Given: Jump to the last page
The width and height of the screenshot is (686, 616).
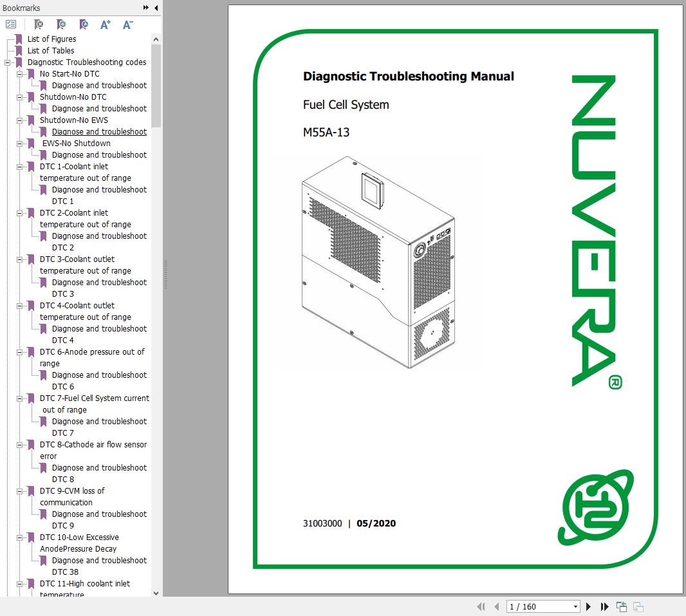Looking at the screenshot, I should 605,606.
